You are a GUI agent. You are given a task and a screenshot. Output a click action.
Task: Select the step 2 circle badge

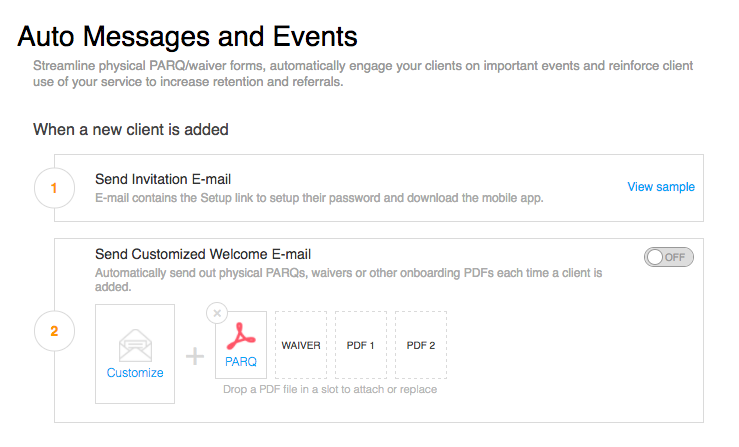54,331
